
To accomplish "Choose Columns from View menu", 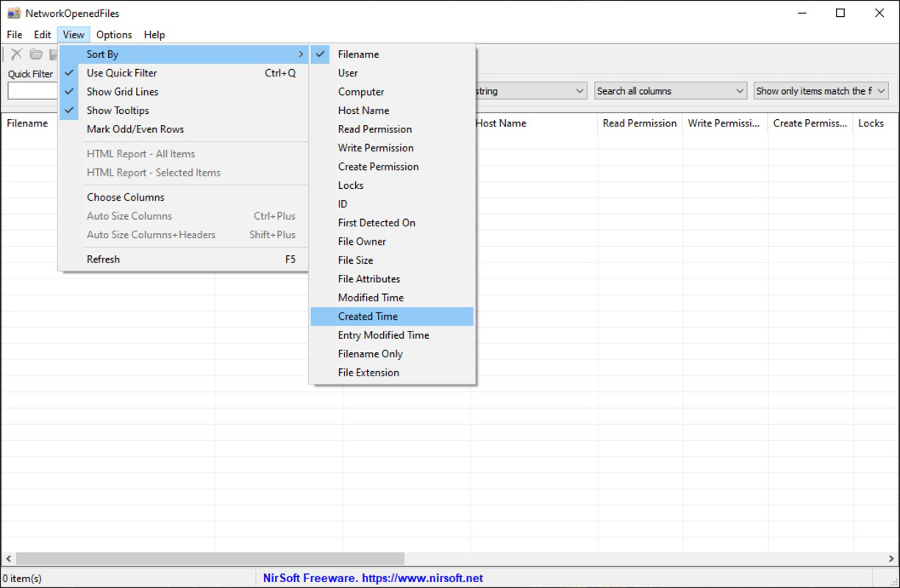I will [x=184, y=197].
